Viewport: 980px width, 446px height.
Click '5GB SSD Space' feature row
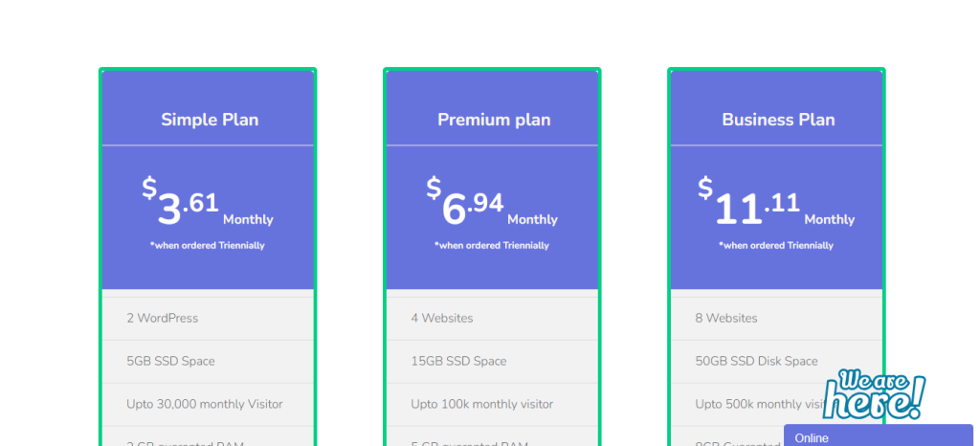170,361
